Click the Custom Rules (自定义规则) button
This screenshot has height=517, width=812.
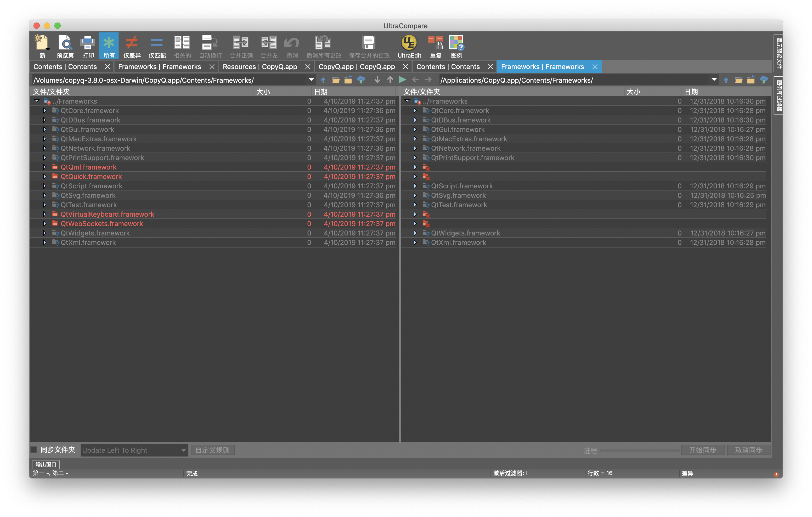tap(212, 450)
